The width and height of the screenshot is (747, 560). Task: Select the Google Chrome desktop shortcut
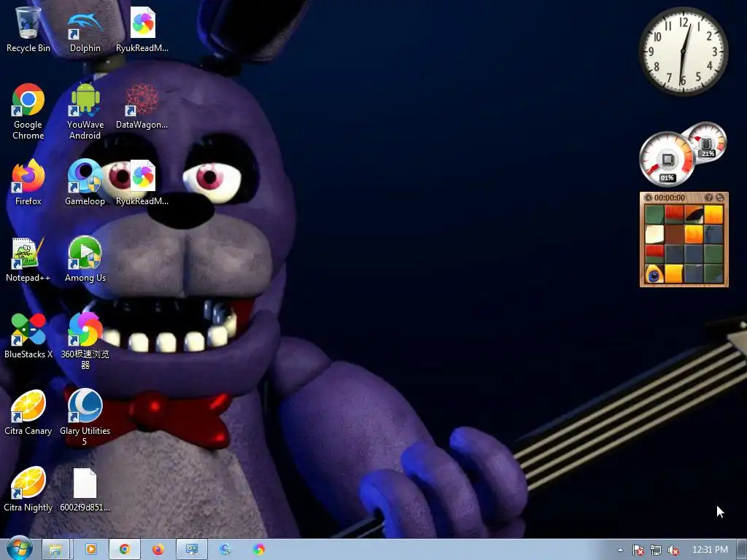pyautogui.click(x=28, y=112)
